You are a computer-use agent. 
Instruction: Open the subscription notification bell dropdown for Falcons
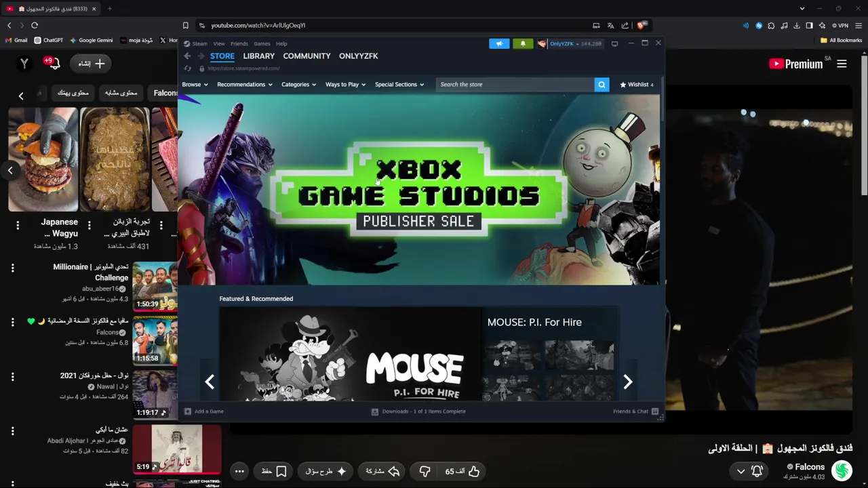click(x=749, y=471)
